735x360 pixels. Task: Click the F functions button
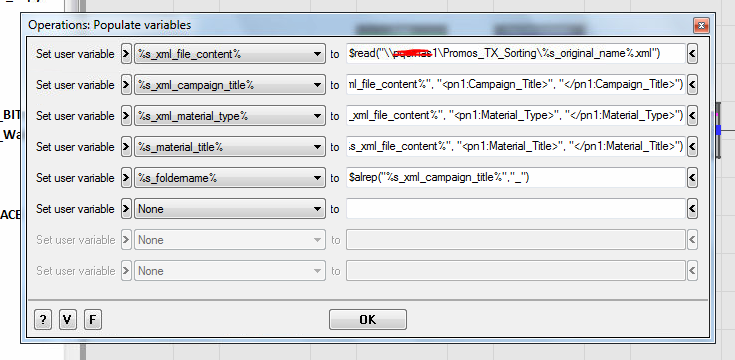click(x=93, y=320)
